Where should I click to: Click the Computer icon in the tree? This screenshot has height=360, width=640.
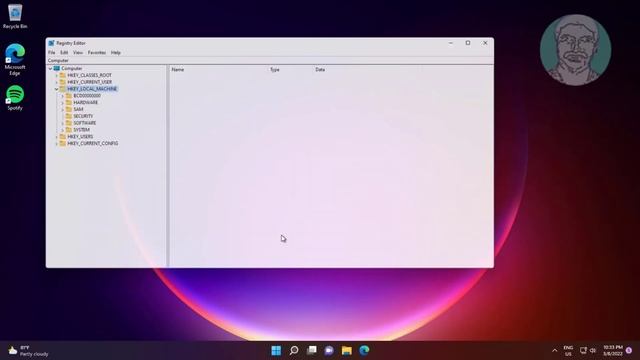(57, 69)
